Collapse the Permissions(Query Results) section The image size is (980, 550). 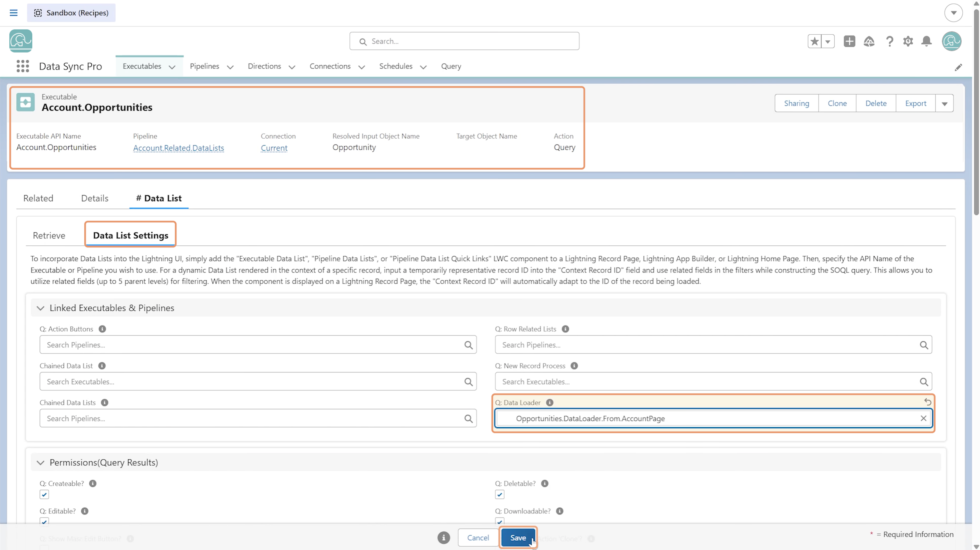click(x=40, y=462)
